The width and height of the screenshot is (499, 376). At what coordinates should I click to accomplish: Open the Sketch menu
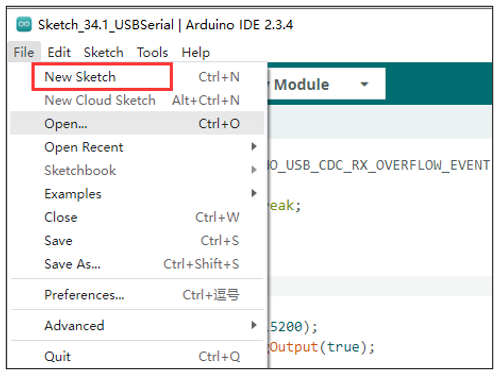pos(104,52)
